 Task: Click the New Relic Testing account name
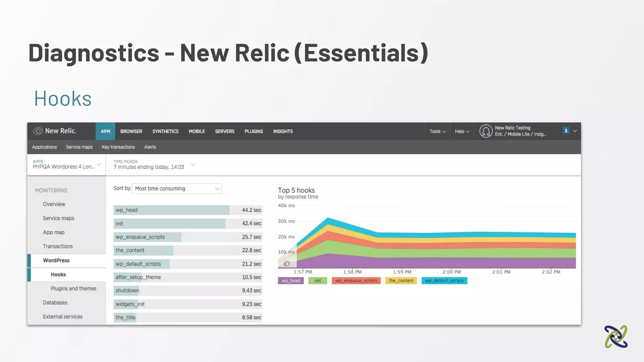513,128
